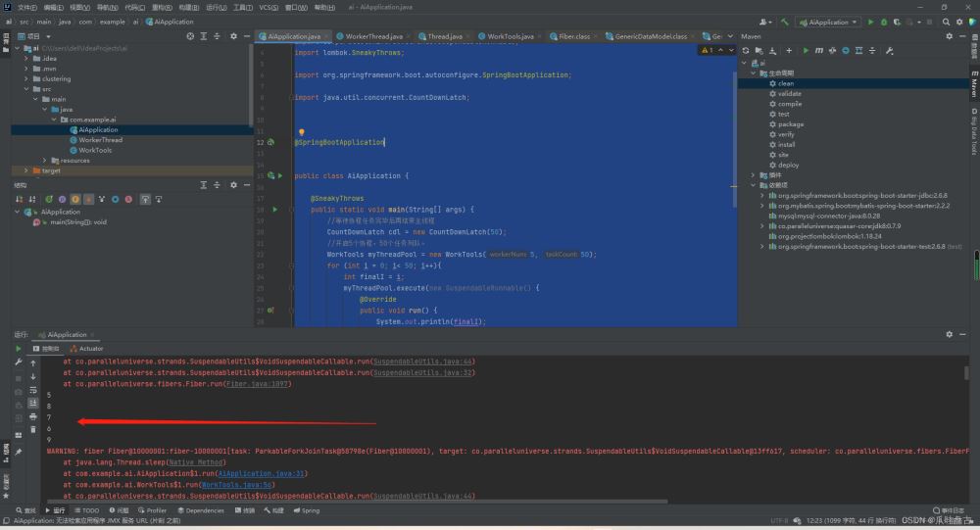This screenshot has width=980, height=530.
Task: Open run configuration AiApplication dropdown
Action: [829, 22]
